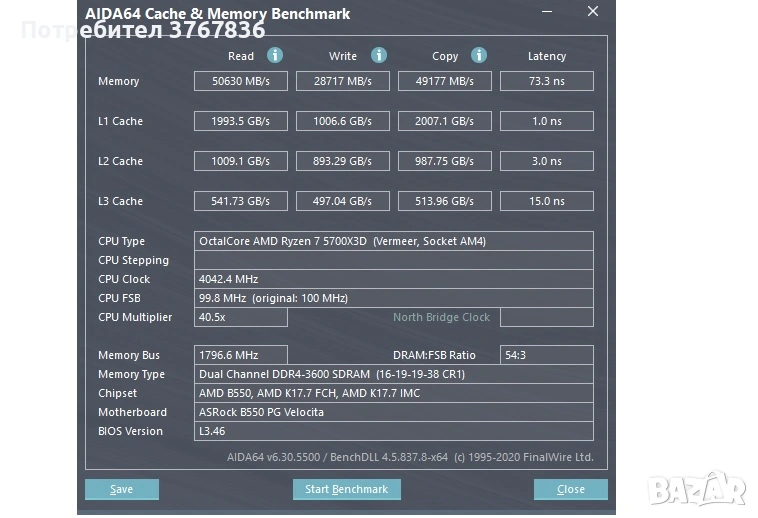This screenshot has width=758, height=518.
Task: Minimize the AIDA64 benchmark window
Action: pyautogui.click(x=546, y=13)
